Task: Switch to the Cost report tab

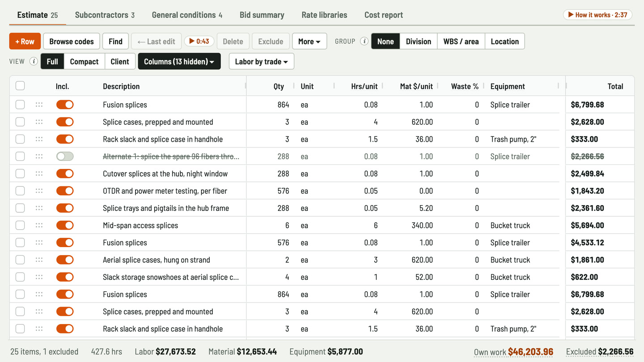Action: 384,15
